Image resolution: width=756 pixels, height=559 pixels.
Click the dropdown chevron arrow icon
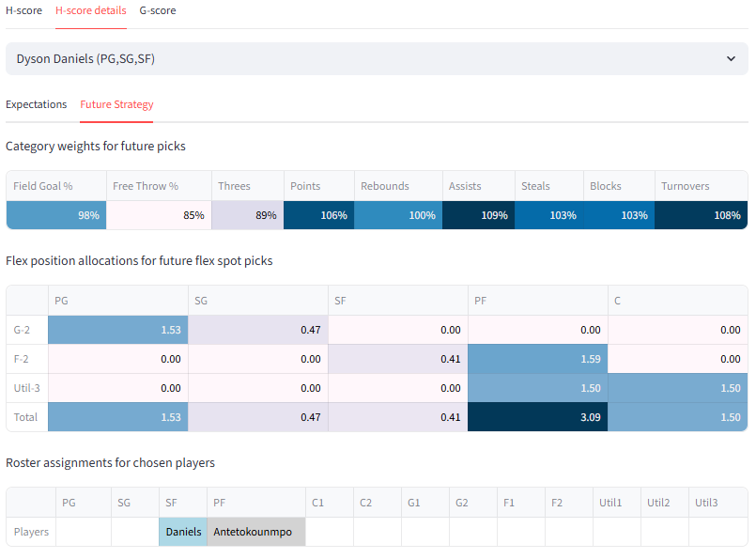coord(731,58)
